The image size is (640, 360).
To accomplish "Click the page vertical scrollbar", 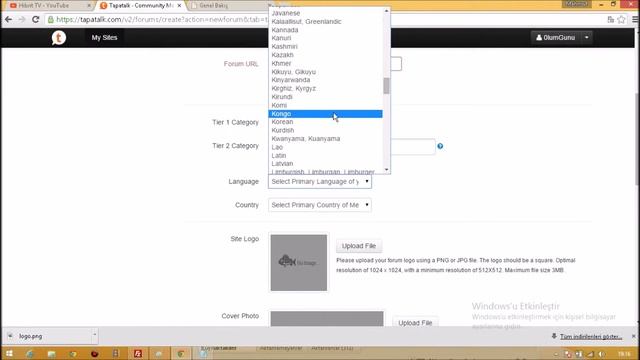I will [x=636, y=139].
